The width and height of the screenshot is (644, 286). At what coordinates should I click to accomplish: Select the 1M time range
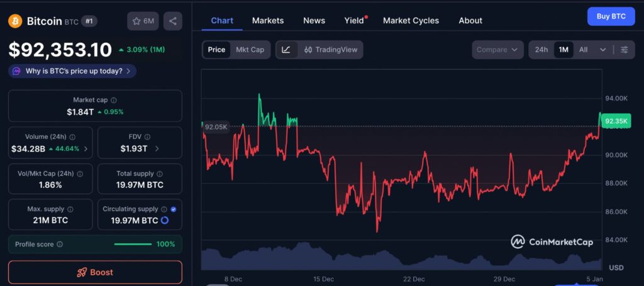click(x=563, y=50)
